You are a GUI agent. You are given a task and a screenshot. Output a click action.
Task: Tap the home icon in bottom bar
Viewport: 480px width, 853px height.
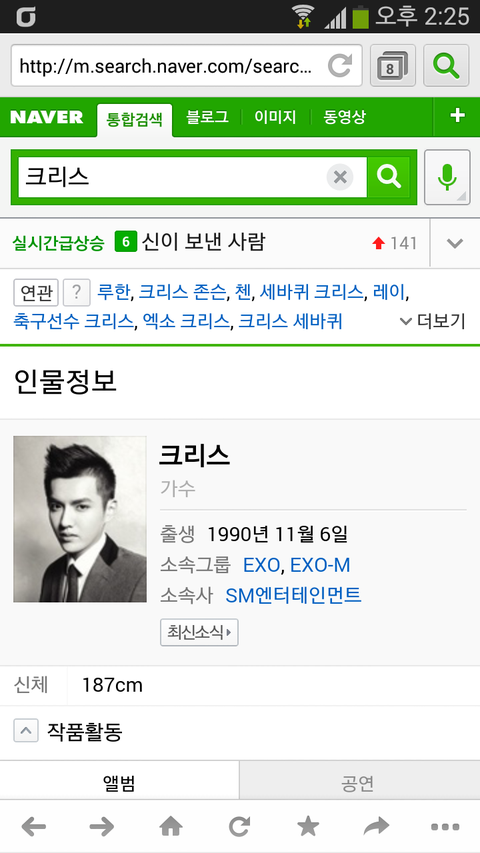coord(171,827)
